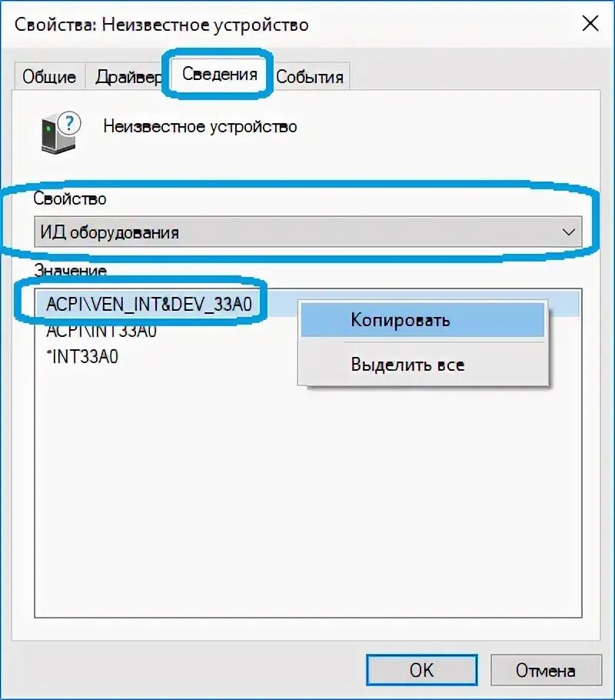The height and width of the screenshot is (700, 615).
Task: Click the title bar text Свойства: Неизвестное устройство
Action: click(161, 25)
